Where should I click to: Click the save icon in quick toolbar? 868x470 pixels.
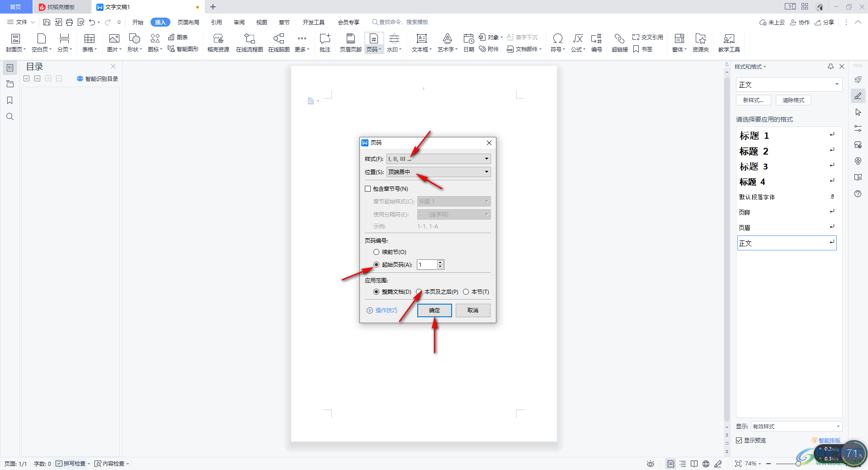click(47, 22)
